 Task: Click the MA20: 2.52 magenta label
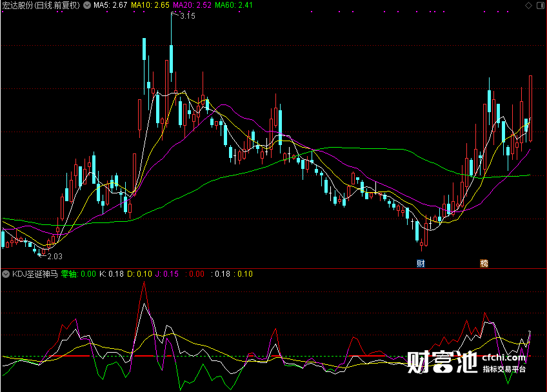point(192,5)
